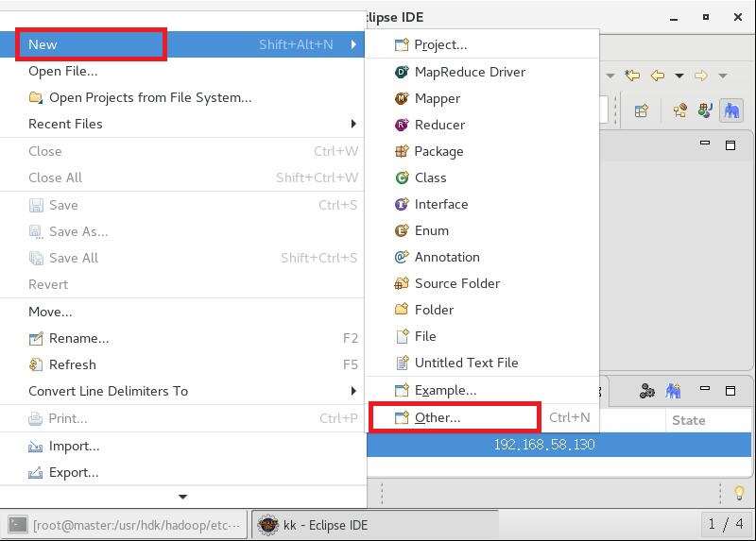Screen dimensions: 756x541
Task: Switch to Java perspective icon
Action: pyautogui.click(x=705, y=110)
